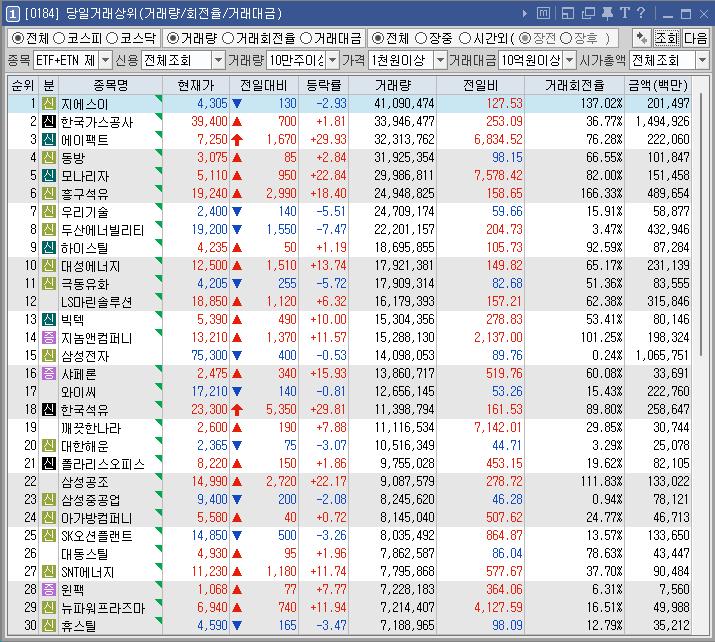Click the purple 증 badge on 샤페론 row

(49, 373)
